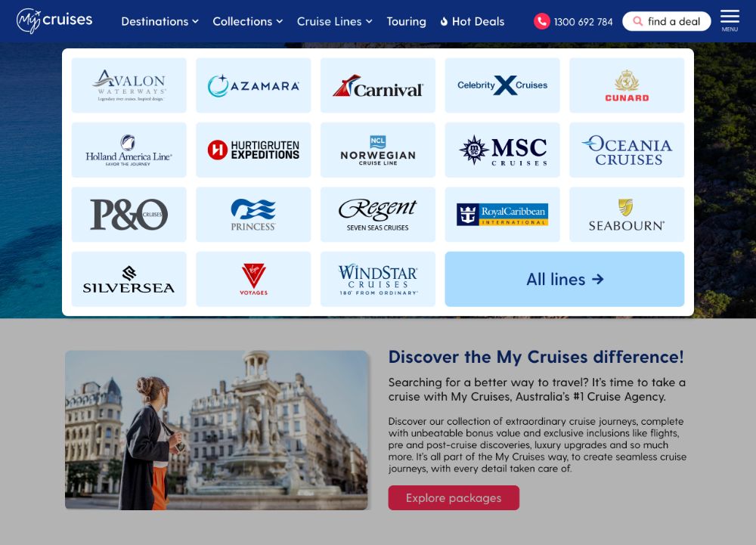Open the Hot Deals menu item
The width and height of the screenshot is (756, 545).
[472, 21]
